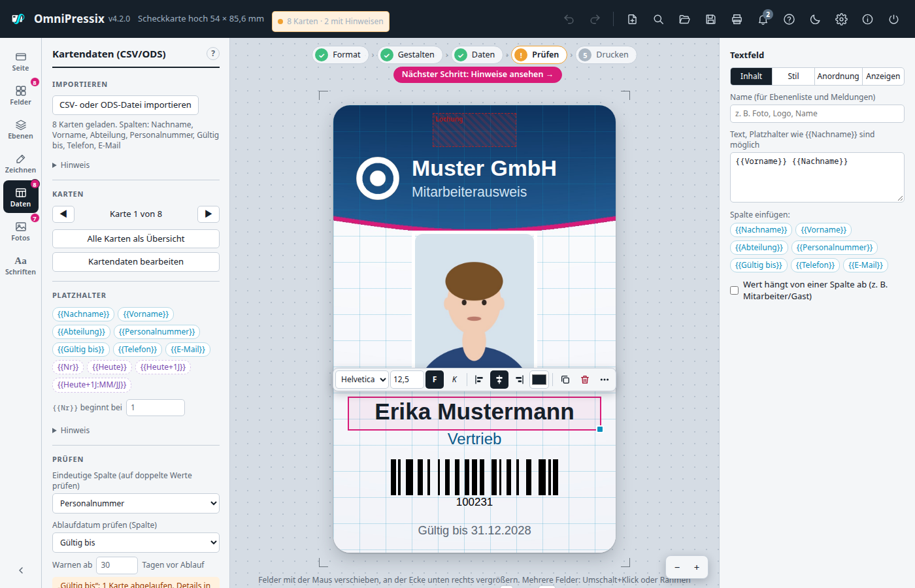Switch to the Stil tab
Viewport: 915px width, 588px height.
[x=793, y=76]
